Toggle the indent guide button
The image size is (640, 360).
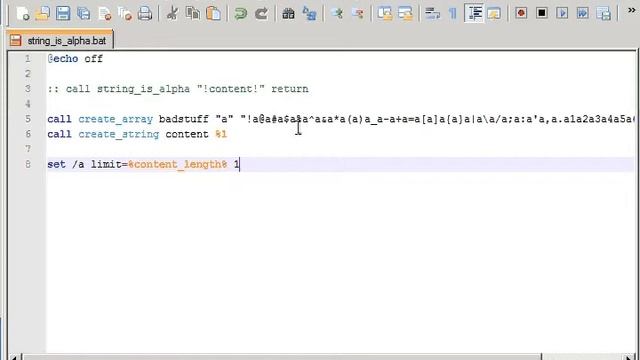(x=474, y=13)
